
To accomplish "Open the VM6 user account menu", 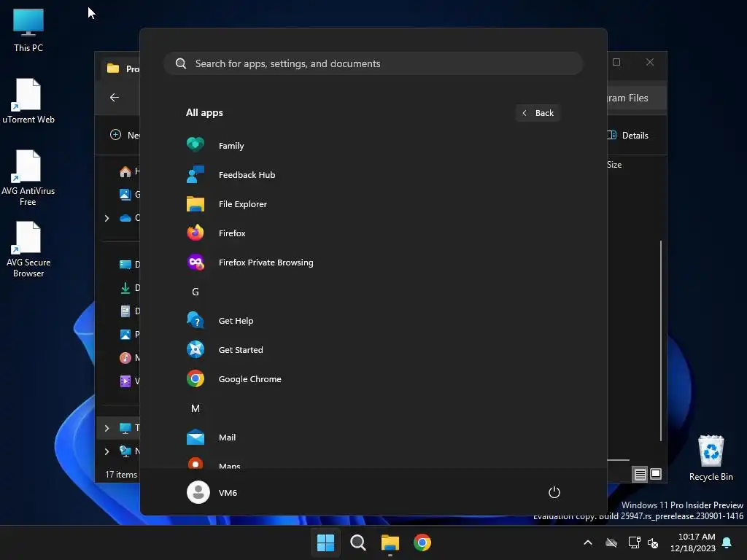I will (212, 492).
